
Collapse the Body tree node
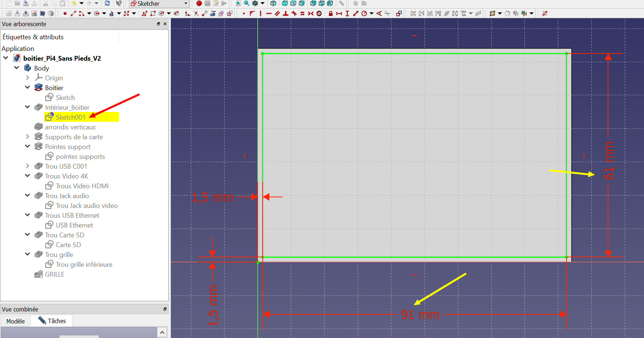pyautogui.click(x=17, y=68)
